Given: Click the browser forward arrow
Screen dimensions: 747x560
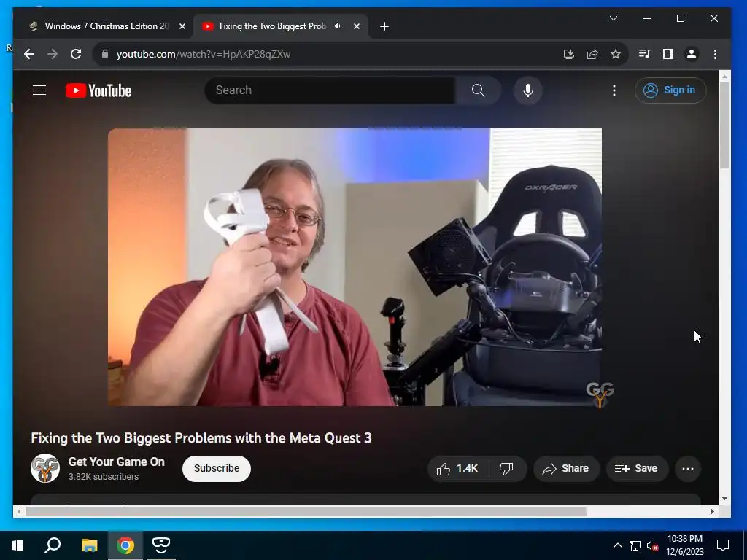Looking at the screenshot, I should (53, 54).
